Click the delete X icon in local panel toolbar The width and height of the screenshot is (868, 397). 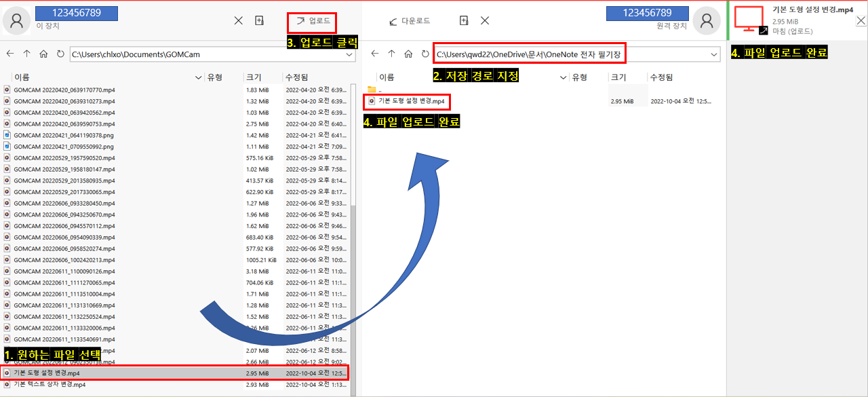coord(239,21)
